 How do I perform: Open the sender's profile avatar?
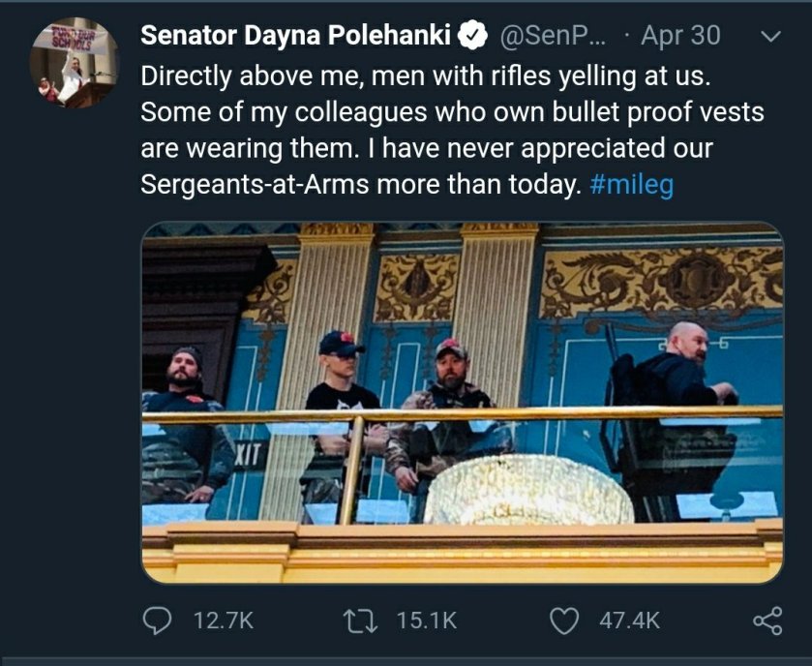pyautogui.click(x=75, y=63)
